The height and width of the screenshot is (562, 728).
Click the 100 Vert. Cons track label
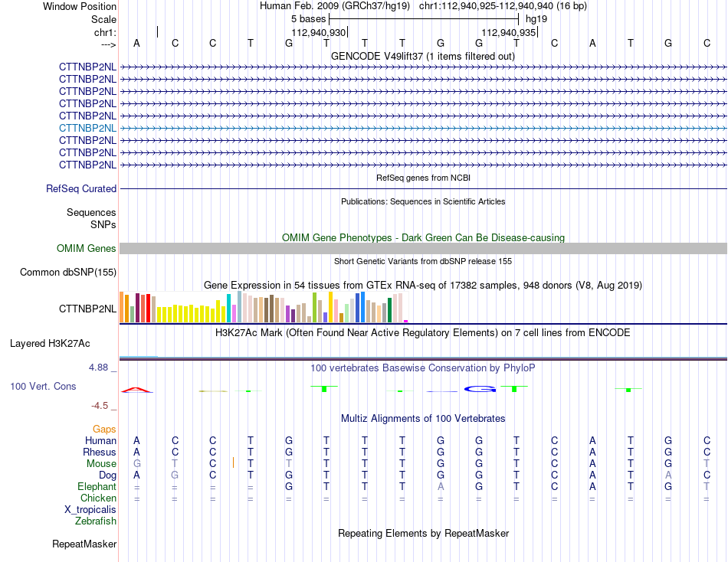(43, 386)
